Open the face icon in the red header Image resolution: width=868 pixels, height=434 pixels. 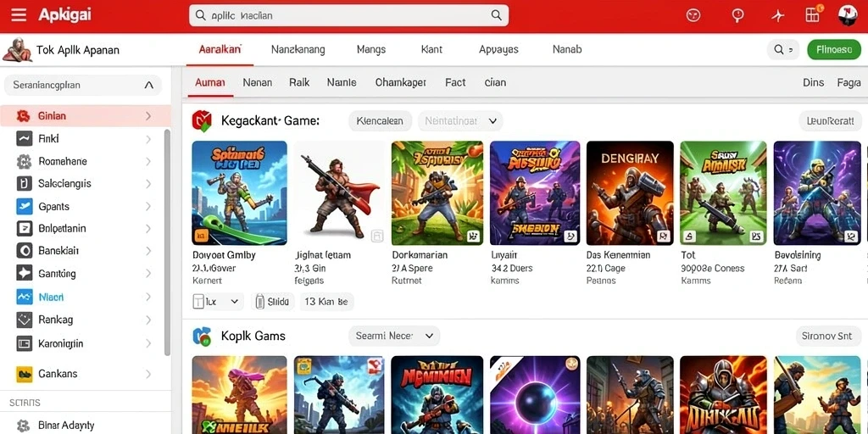point(693,15)
